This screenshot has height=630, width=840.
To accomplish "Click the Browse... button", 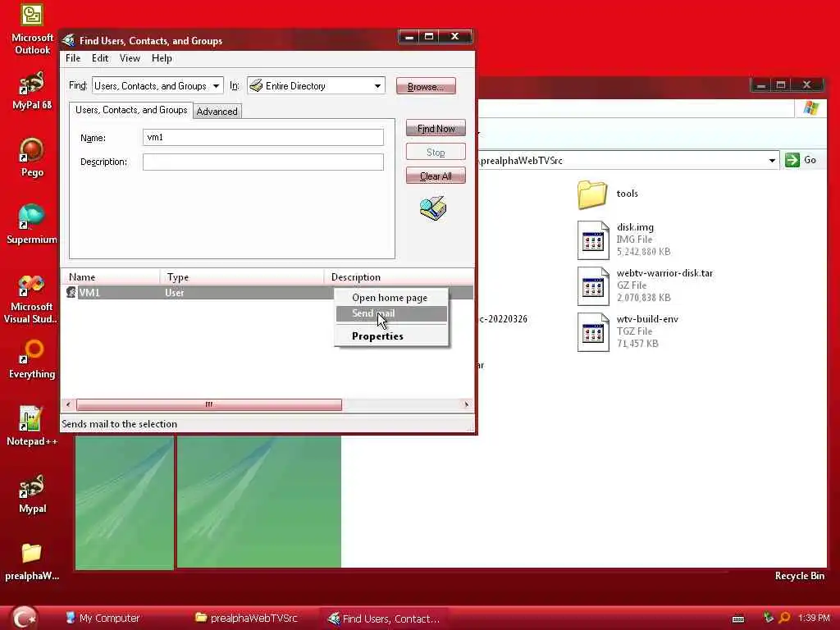I will (x=426, y=86).
